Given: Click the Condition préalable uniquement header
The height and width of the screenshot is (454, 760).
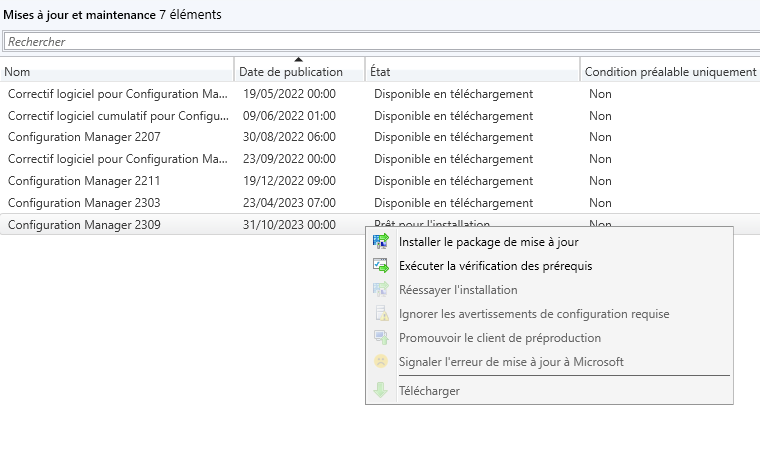Looking at the screenshot, I should [670, 72].
